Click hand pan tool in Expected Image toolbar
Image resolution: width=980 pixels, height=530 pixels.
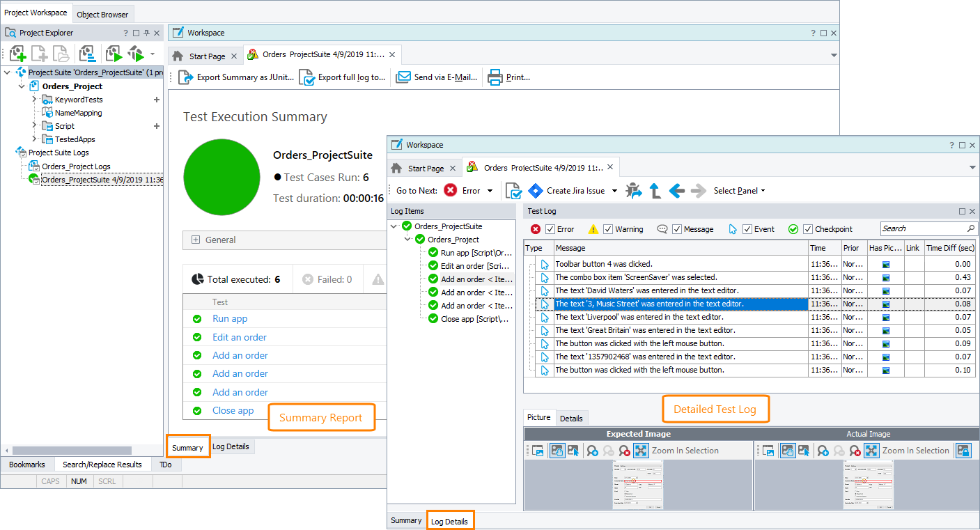click(x=557, y=451)
